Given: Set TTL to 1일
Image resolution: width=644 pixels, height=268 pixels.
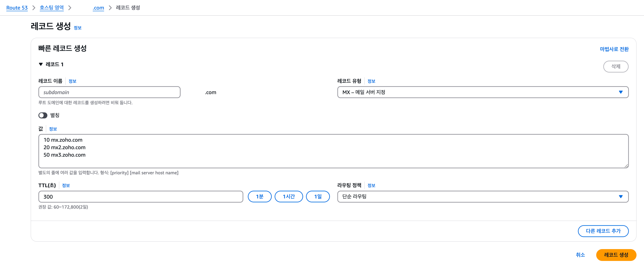Looking at the screenshot, I should click(x=317, y=197).
